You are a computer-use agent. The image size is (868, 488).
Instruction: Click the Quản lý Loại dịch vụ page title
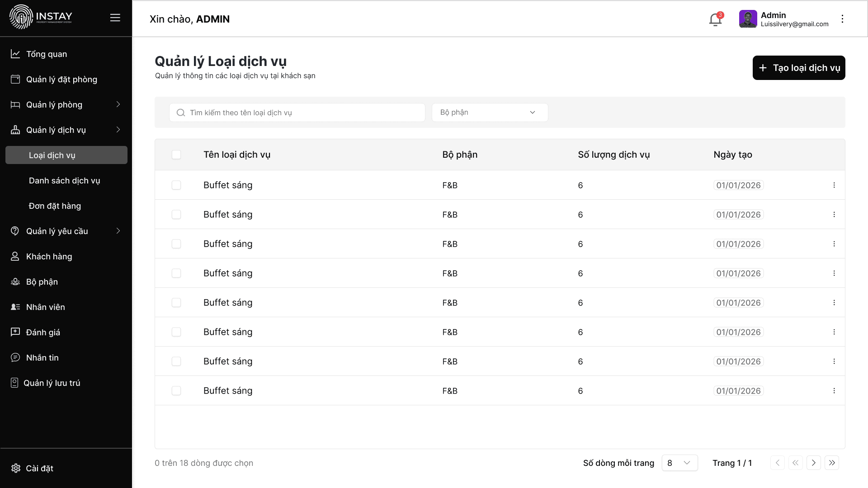click(221, 61)
